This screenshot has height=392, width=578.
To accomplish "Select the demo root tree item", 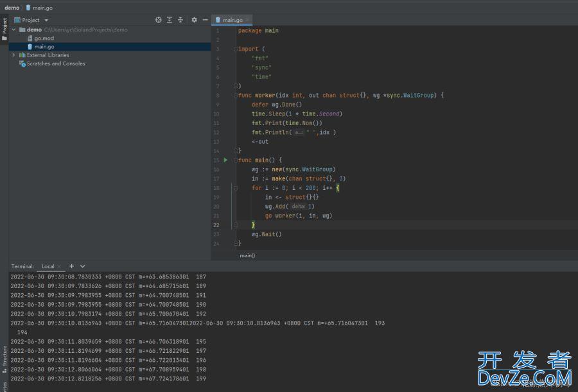I will coord(34,30).
